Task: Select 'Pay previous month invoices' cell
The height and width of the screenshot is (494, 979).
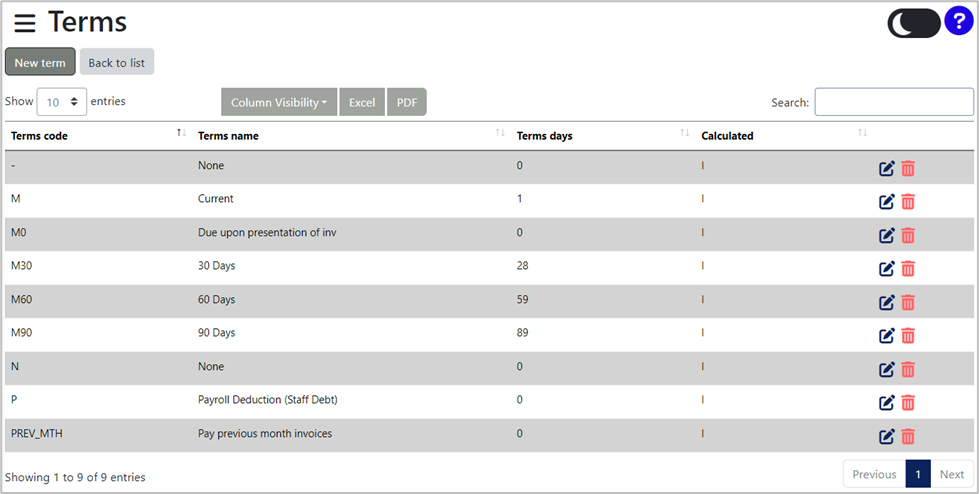Action: click(265, 433)
